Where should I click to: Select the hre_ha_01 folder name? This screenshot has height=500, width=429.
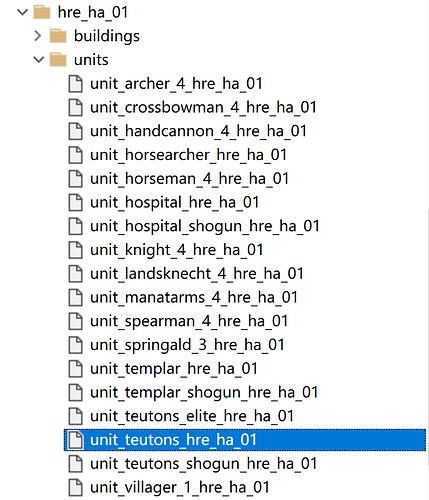93,13
